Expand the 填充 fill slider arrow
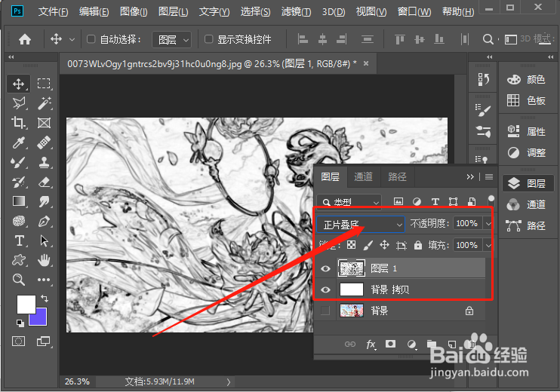The height and width of the screenshot is (392, 560). pyautogui.click(x=488, y=246)
